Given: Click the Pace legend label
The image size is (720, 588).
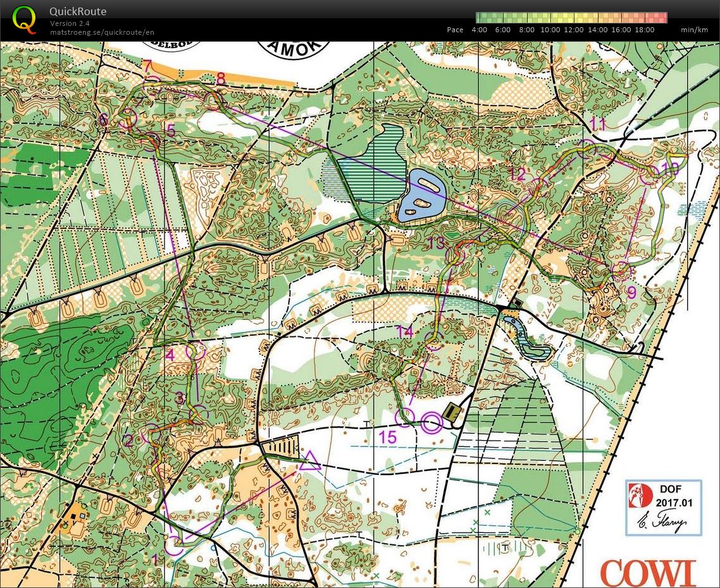Looking at the screenshot, I should 455,30.
